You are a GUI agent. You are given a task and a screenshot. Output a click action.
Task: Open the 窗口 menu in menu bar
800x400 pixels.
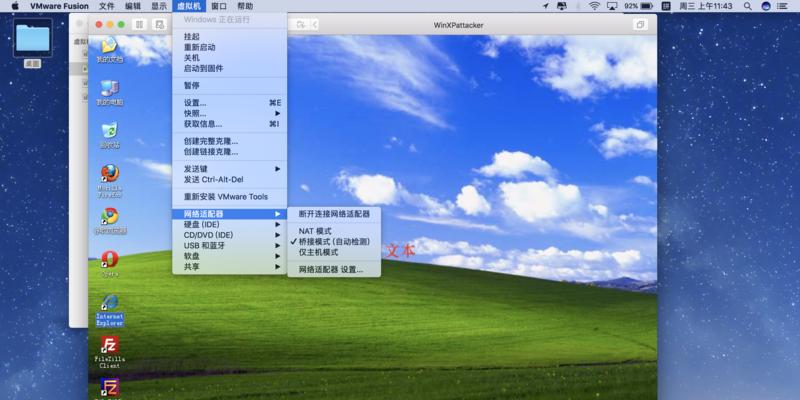(x=219, y=6)
